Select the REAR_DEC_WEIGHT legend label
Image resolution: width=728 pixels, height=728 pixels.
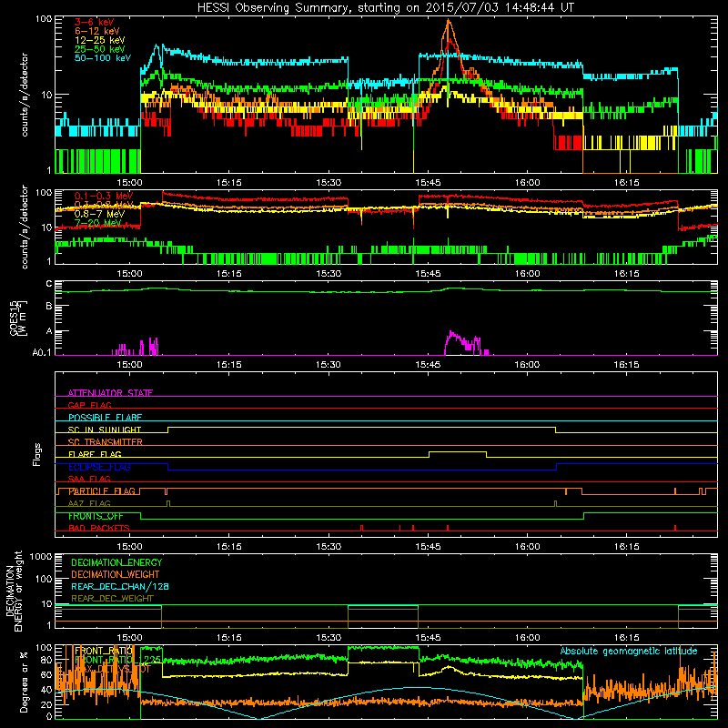[112, 599]
